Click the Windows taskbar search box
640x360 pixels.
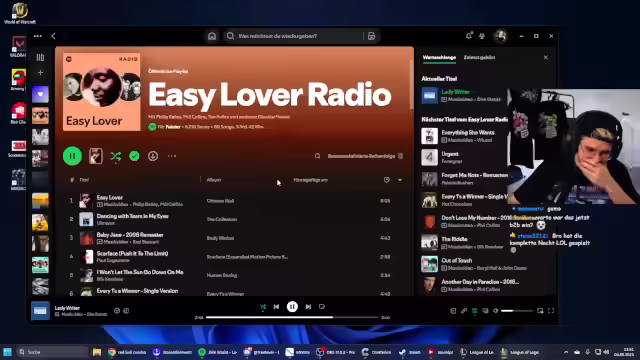coord(53,352)
